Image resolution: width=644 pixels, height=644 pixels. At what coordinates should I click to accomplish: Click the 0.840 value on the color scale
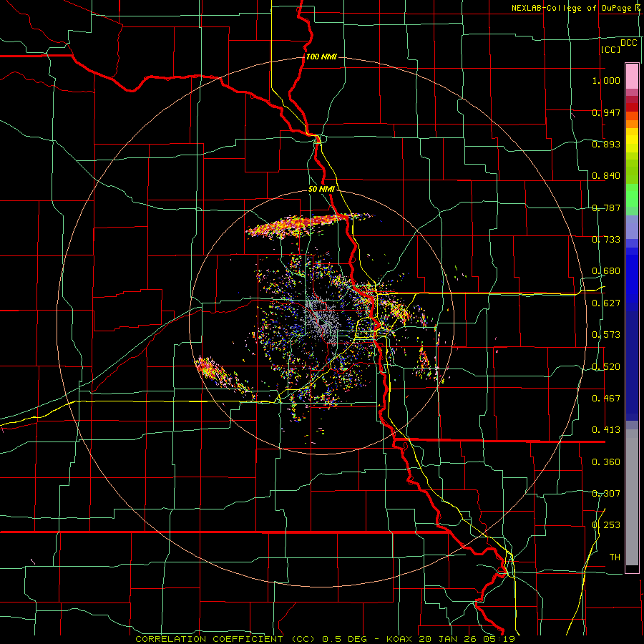click(606, 176)
